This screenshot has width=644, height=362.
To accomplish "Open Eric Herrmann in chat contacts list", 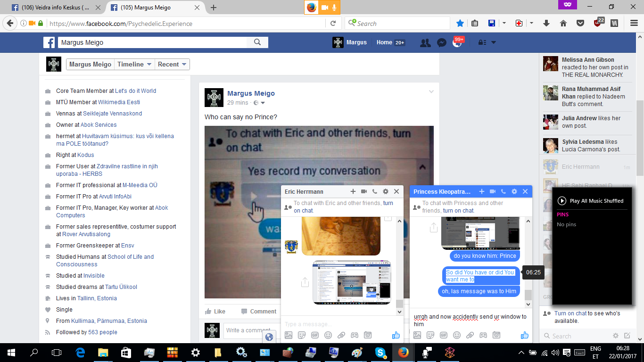I will tap(586, 167).
